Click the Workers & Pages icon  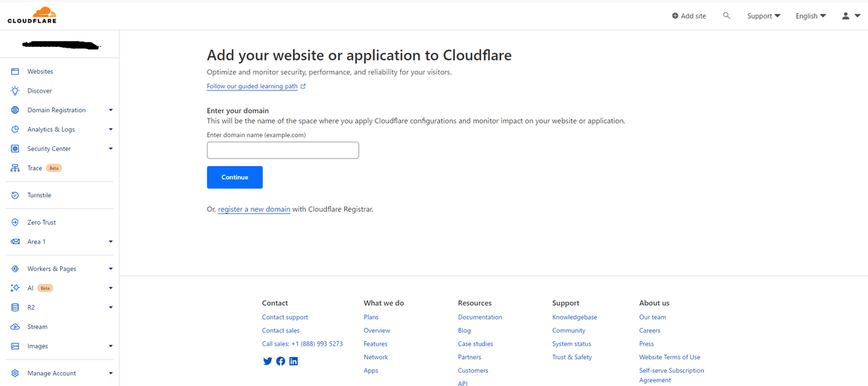click(14, 269)
